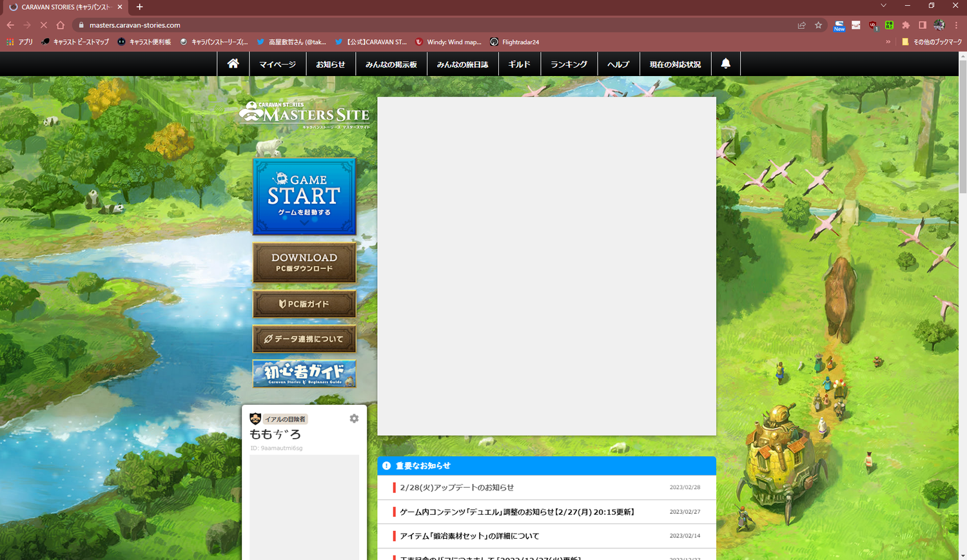The image size is (967, 560).
Task: Close the CARAVAN STORIES browser tab
Action: coord(120,7)
